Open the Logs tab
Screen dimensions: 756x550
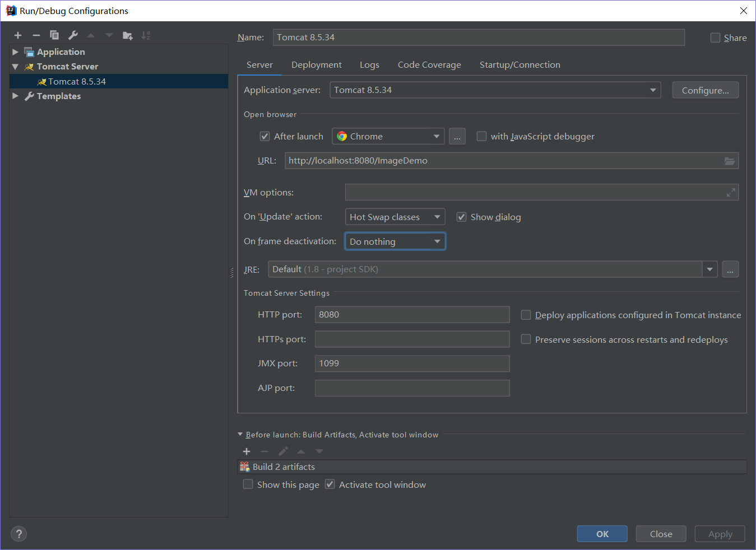tap(369, 65)
